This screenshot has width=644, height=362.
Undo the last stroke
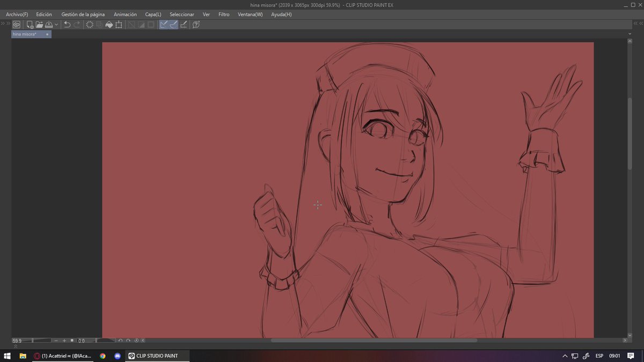coord(67,25)
